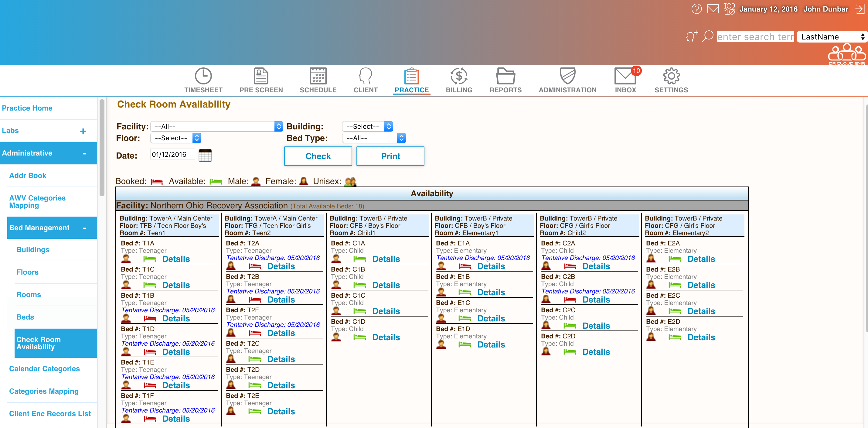Open the date picker calendar icon
Screen dimensions: 868x428
tap(205, 155)
